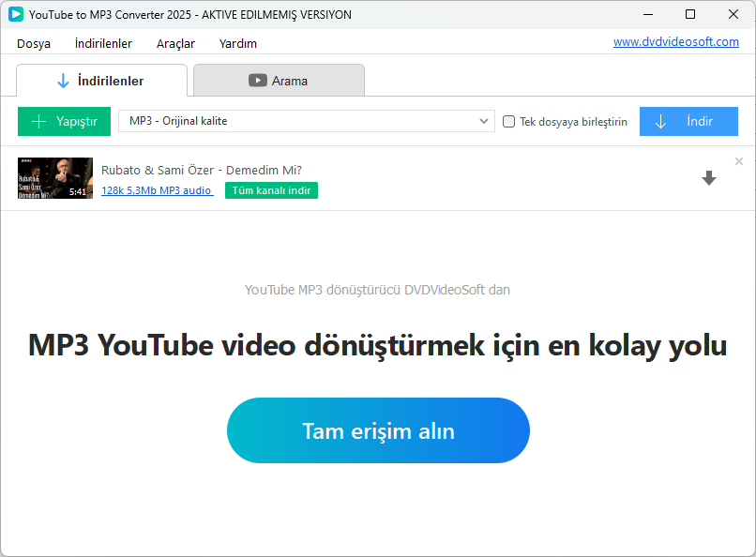Enable Tek dosyaya birleştirin checkbox
The height and width of the screenshot is (557, 756).
coord(508,121)
